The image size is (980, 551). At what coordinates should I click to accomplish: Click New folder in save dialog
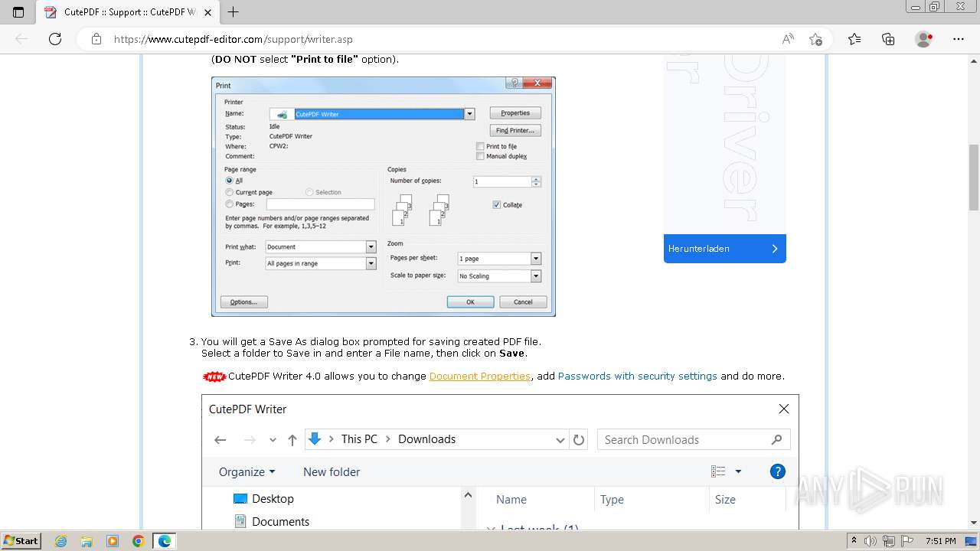pyautogui.click(x=332, y=472)
